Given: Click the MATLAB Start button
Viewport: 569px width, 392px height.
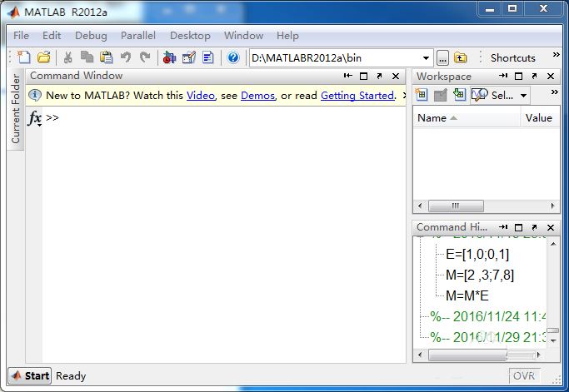Looking at the screenshot, I should pos(30,375).
